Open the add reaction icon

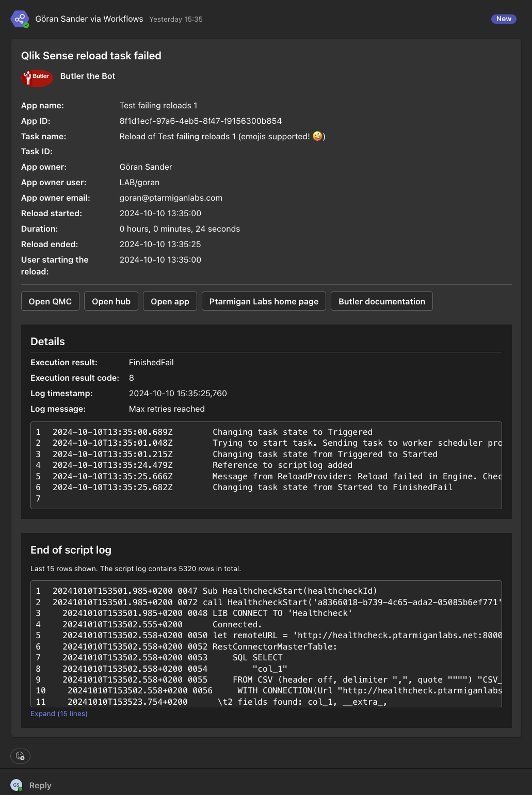click(x=20, y=756)
